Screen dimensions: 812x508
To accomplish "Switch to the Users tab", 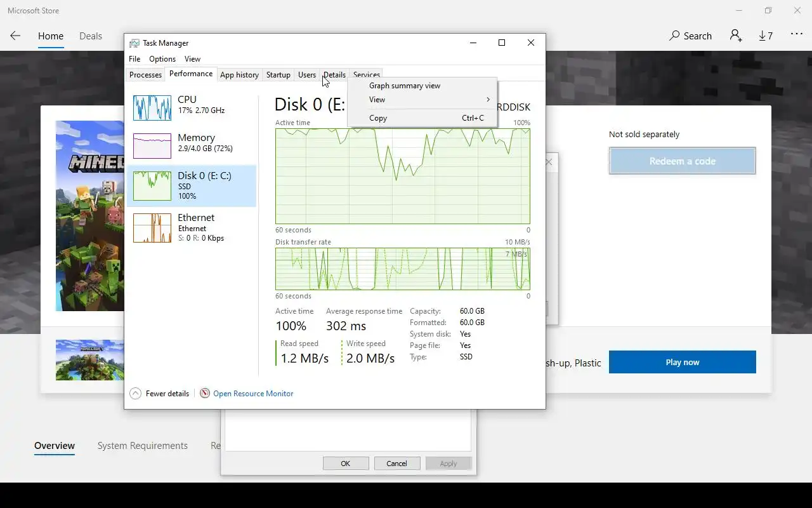I will (307, 75).
